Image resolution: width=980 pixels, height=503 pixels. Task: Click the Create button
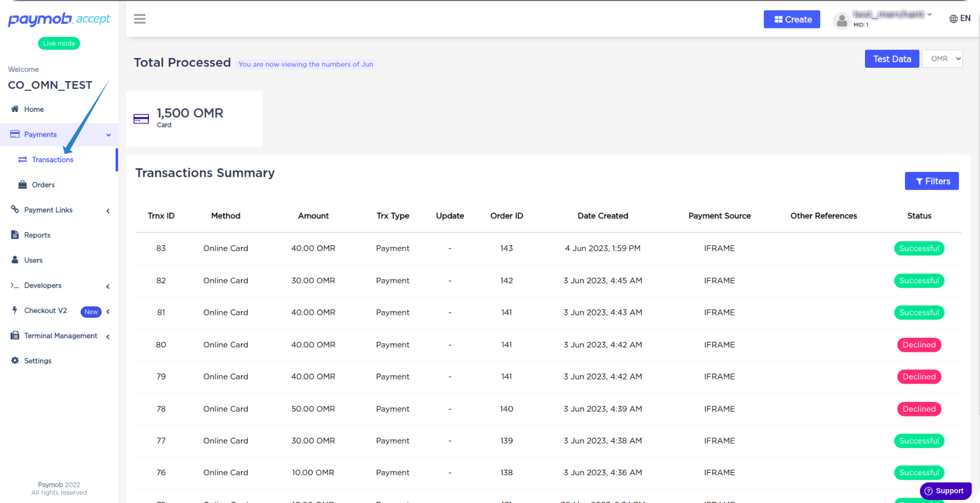pos(792,19)
